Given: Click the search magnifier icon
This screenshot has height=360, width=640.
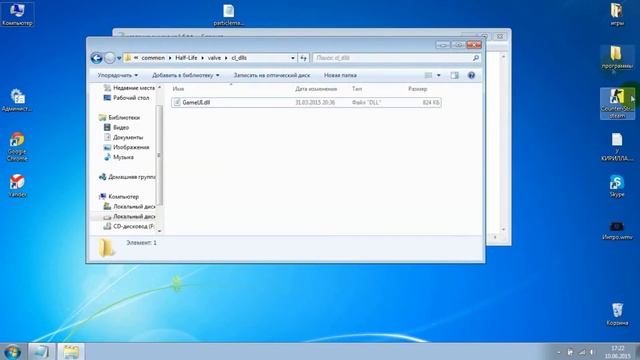Looking at the screenshot, I should (x=476, y=58).
